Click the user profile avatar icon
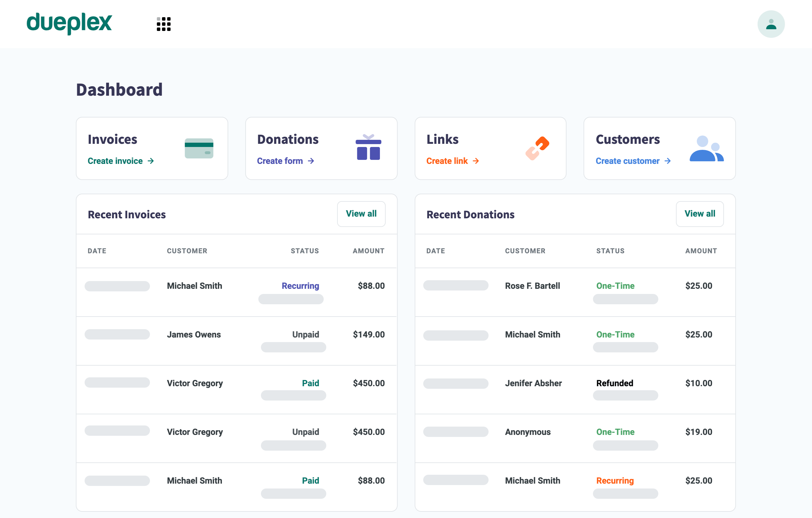The width and height of the screenshot is (812, 518). (x=770, y=24)
